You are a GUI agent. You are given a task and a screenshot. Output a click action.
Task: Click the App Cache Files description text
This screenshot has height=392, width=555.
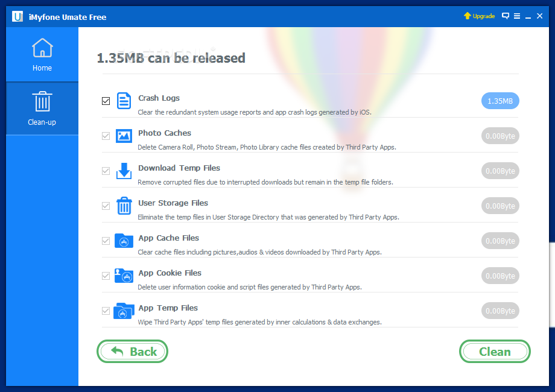(x=260, y=252)
